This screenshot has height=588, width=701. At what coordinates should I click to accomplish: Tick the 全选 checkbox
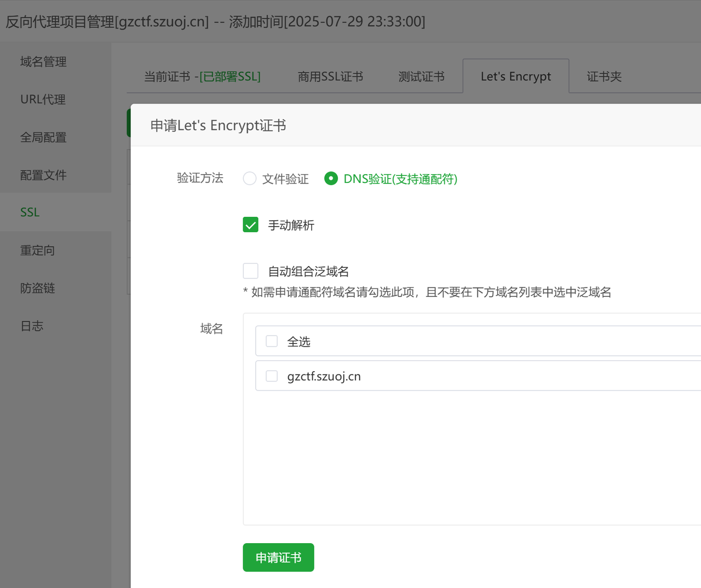(272, 341)
